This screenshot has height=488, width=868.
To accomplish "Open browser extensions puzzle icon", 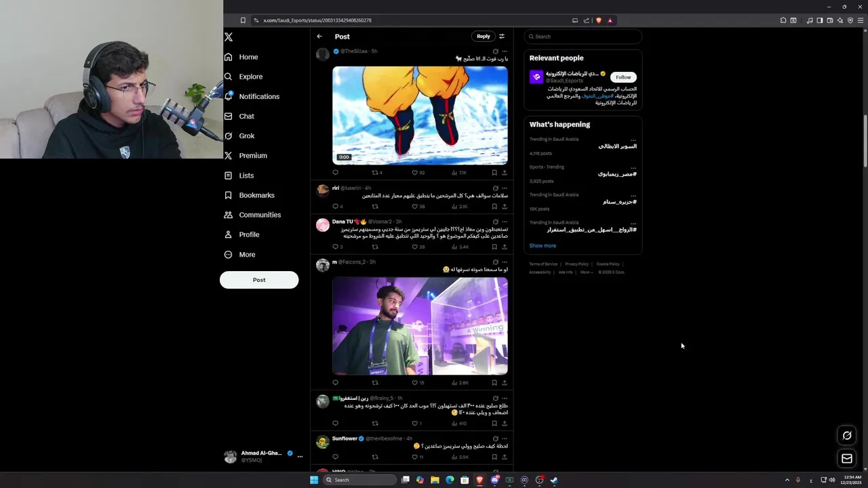I will click(x=783, y=20).
